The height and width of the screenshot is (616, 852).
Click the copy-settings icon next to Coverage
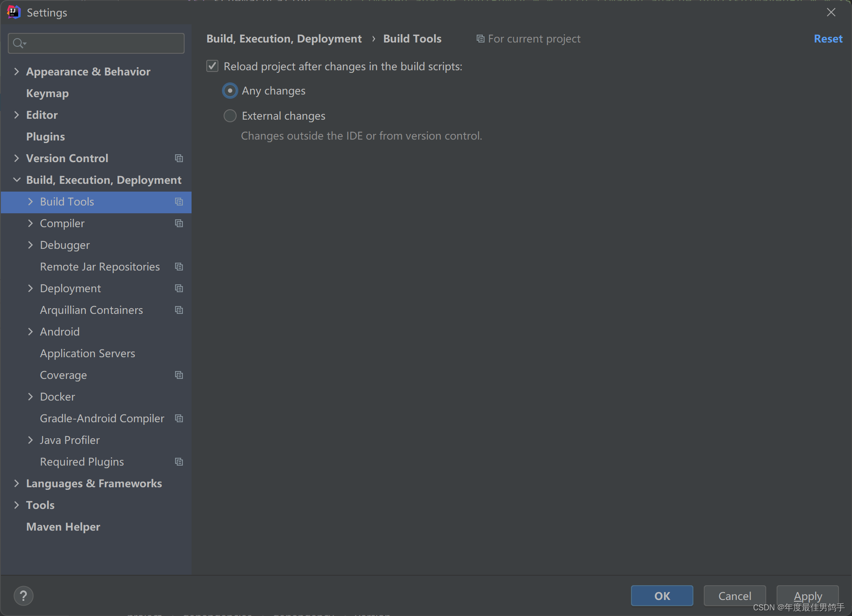(x=179, y=375)
